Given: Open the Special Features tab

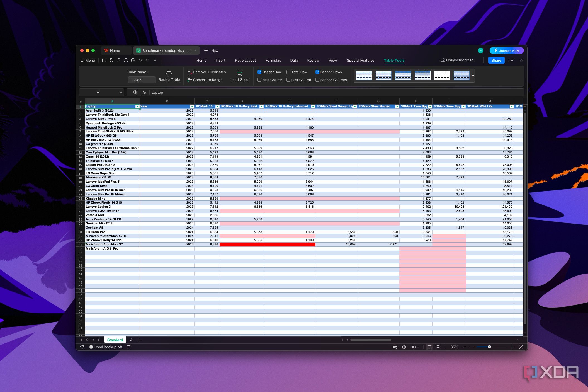Looking at the screenshot, I should 361,60.
